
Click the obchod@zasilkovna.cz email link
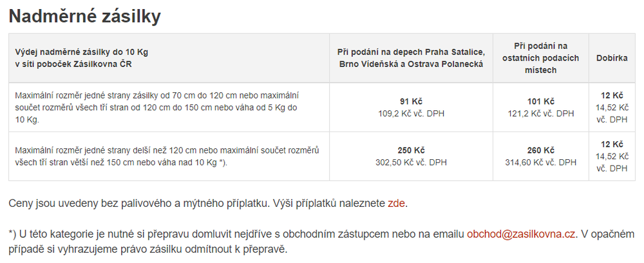522,234
